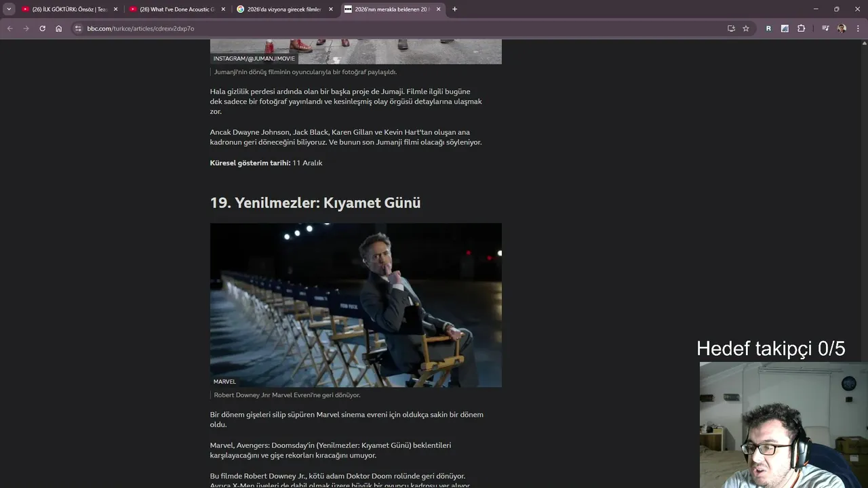868x488 pixels.
Task: Click heading 19. Yenilmezler: Kıyamet Günü
Action: 315,203
